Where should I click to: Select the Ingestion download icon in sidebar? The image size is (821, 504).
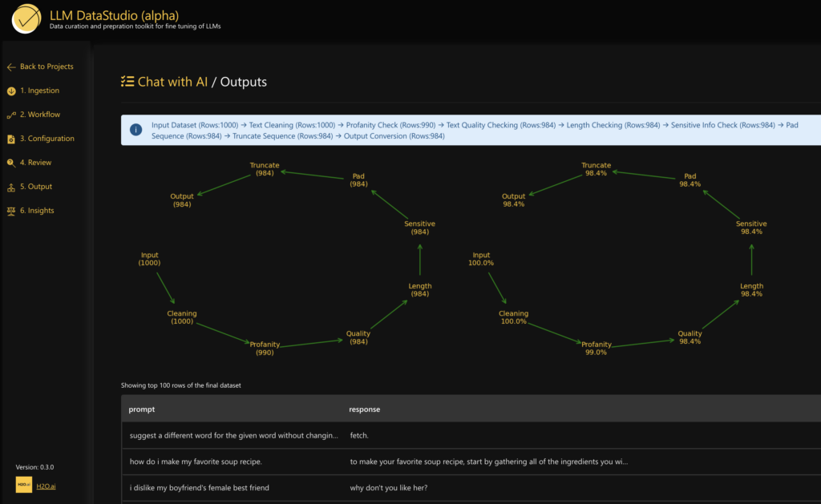pyautogui.click(x=10, y=90)
